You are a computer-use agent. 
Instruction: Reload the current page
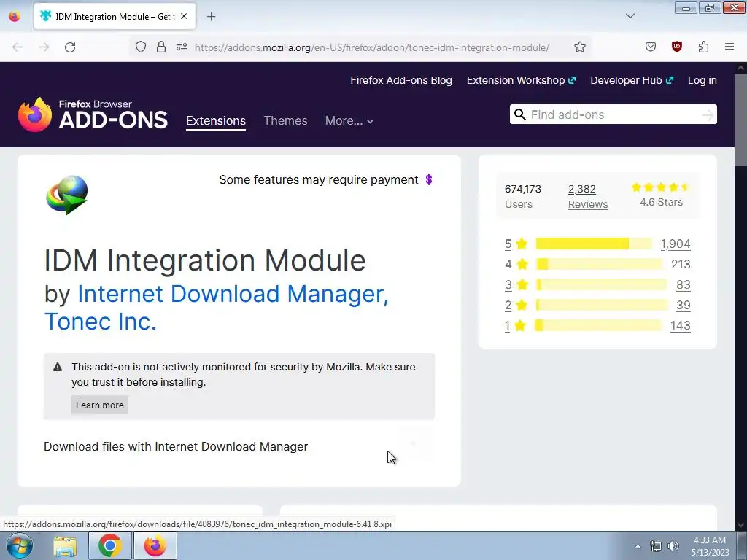pos(70,47)
